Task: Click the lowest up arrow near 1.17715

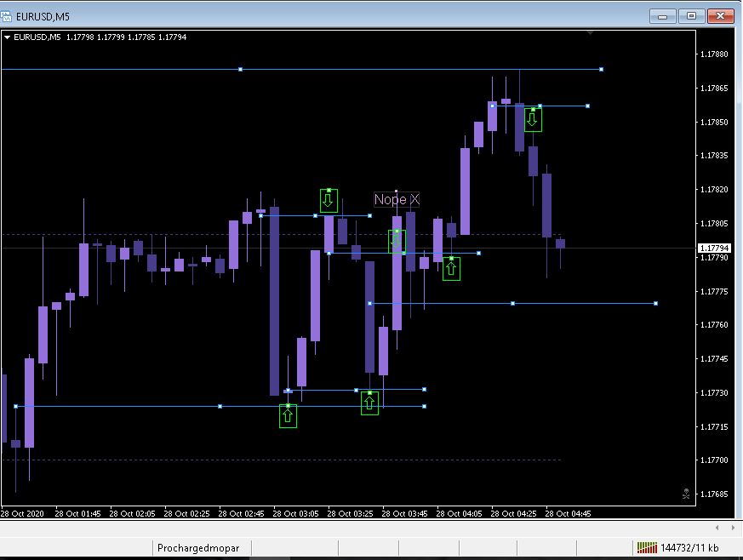Action: click(289, 416)
